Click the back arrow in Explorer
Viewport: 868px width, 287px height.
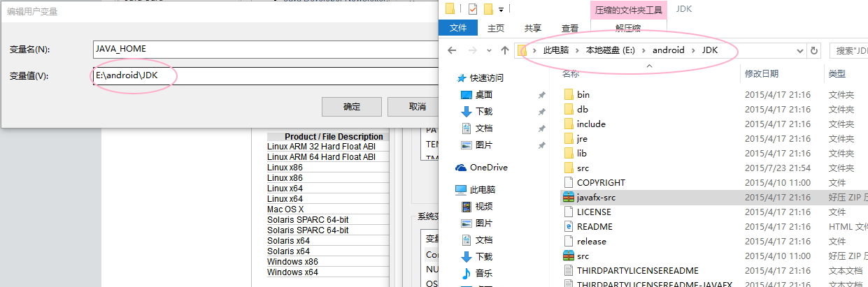453,50
